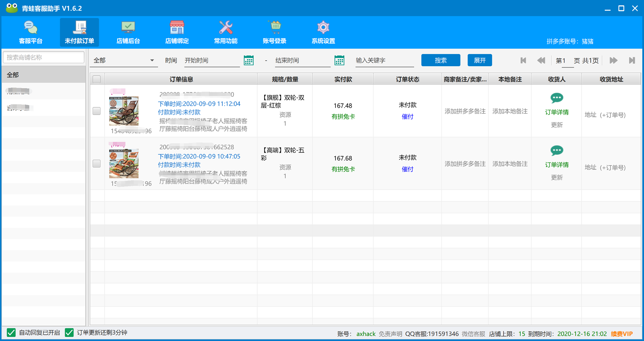
Task: Go to the next page arrow
Action: pyautogui.click(x=613, y=61)
